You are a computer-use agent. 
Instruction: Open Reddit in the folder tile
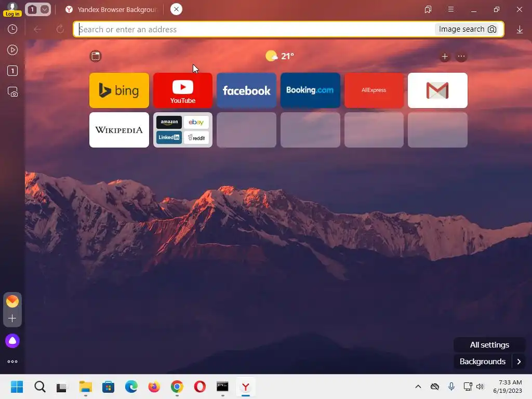[x=196, y=138]
